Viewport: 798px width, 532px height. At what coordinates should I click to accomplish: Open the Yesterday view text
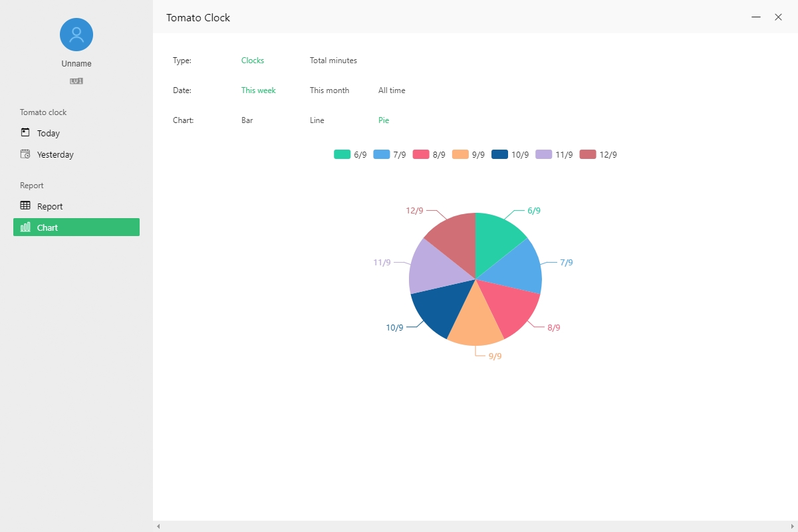click(55, 155)
